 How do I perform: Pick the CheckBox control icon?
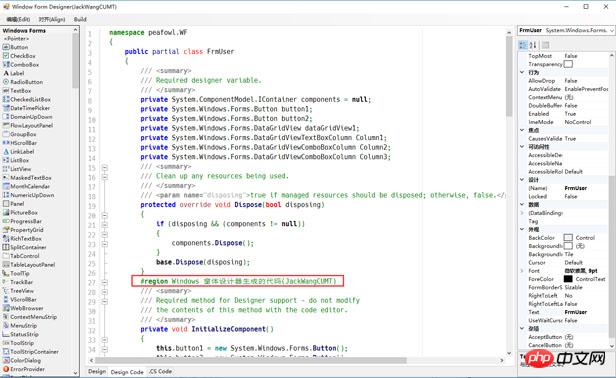tap(6, 56)
